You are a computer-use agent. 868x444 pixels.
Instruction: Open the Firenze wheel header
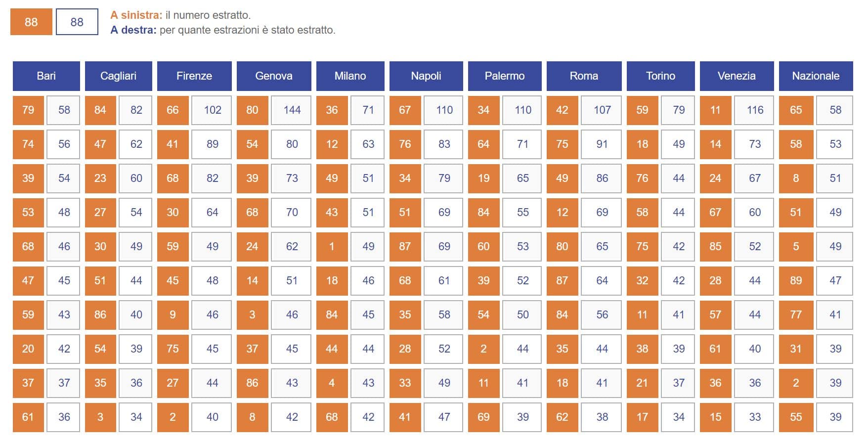(194, 76)
